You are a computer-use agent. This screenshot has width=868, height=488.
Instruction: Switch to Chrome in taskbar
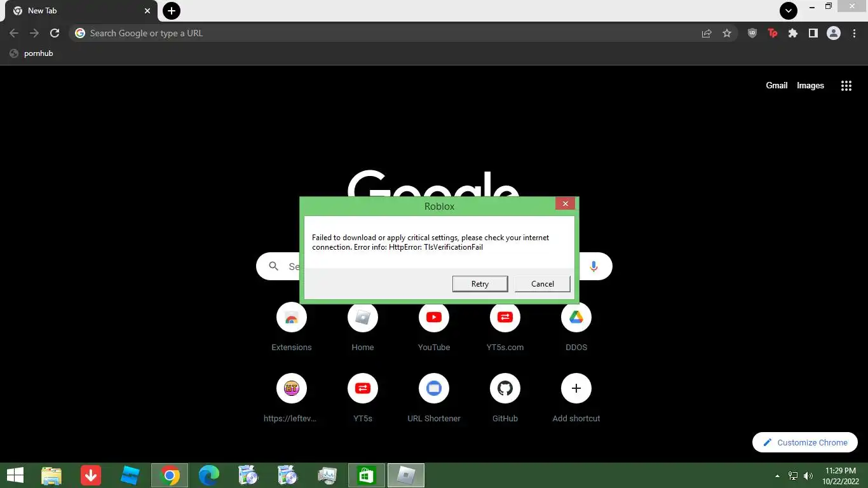170,475
